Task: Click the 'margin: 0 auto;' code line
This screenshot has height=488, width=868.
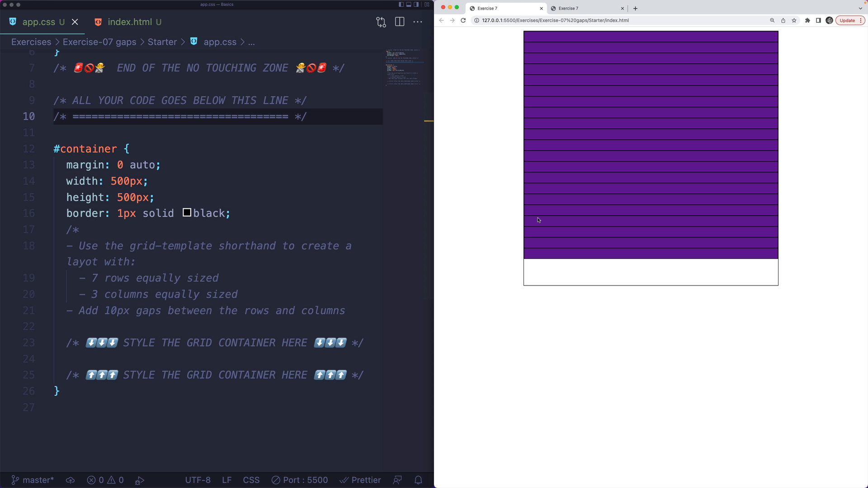Action: click(113, 165)
